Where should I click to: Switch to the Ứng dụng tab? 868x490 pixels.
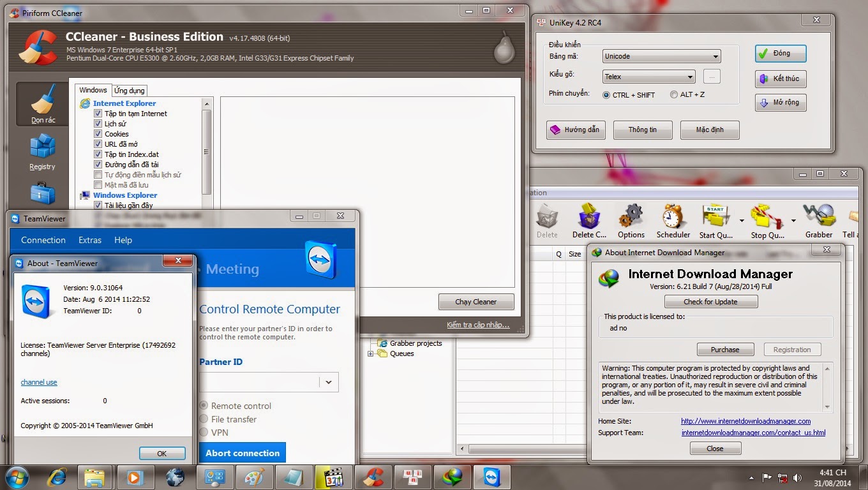(130, 91)
